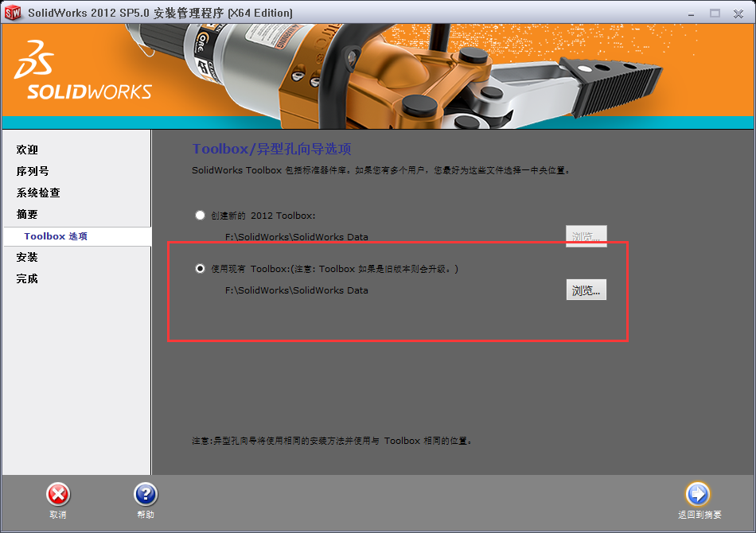Go to the Summary (摘要) step

click(27, 214)
